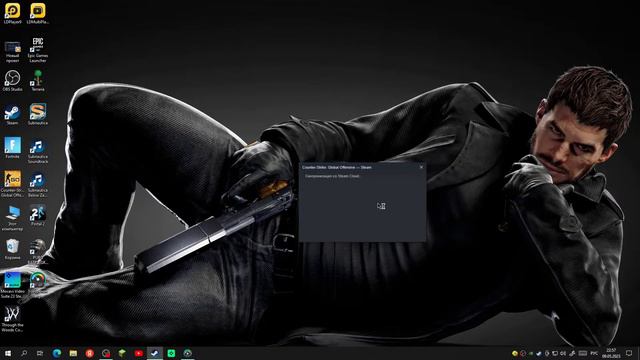Open the Recycle Bin (Корзина) icon
640x360 pixels.
tap(13, 249)
